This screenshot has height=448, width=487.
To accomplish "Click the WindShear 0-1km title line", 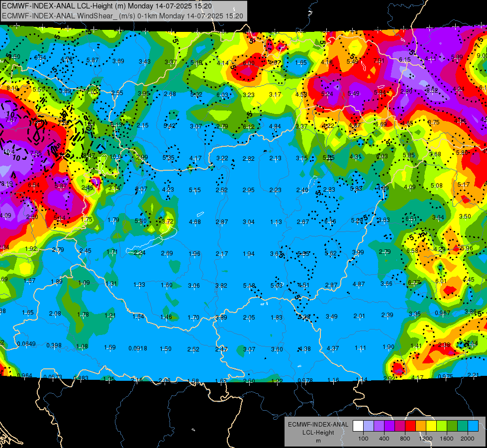I will 122,16.
